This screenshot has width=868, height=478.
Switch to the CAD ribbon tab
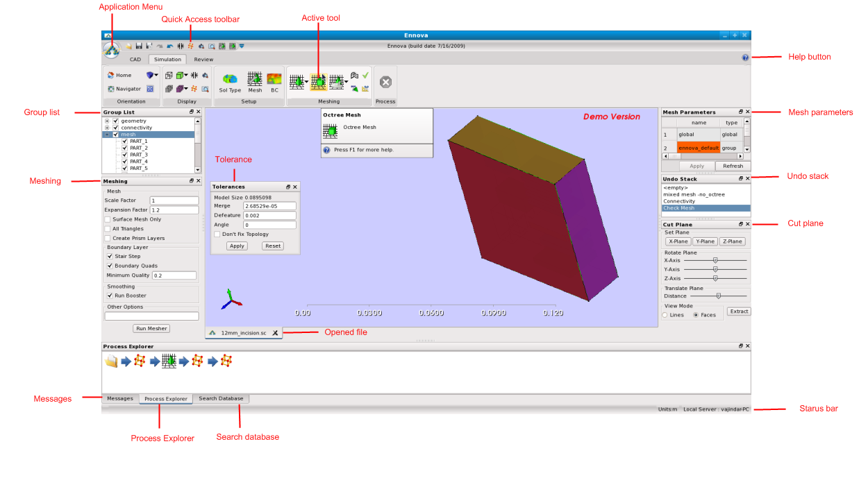pyautogui.click(x=135, y=60)
